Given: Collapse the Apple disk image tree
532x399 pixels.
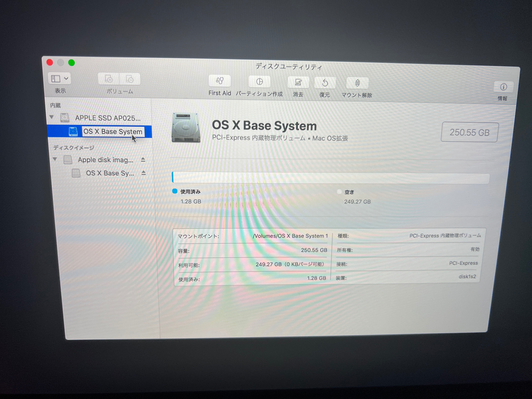Looking at the screenshot, I should (x=55, y=159).
